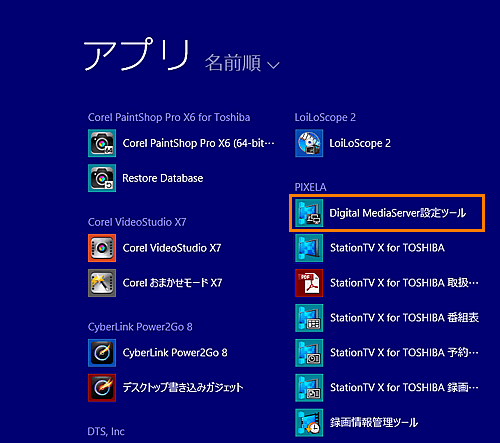The height and width of the screenshot is (443, 500).
Task: Click the LoiLoScope 2 app name
Action: pos(360,143)
